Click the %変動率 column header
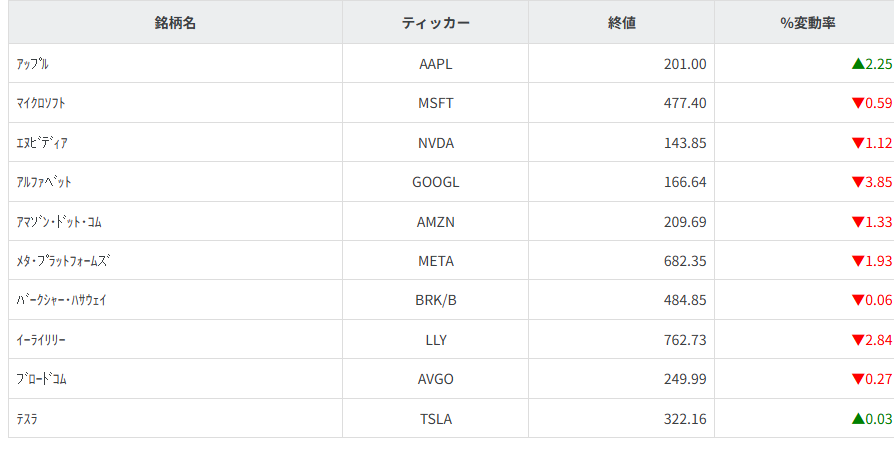894x453 pixels. 807,23
